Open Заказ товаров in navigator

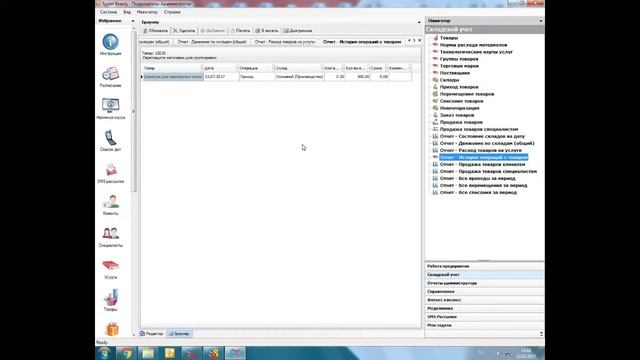(x=457, y=115)
